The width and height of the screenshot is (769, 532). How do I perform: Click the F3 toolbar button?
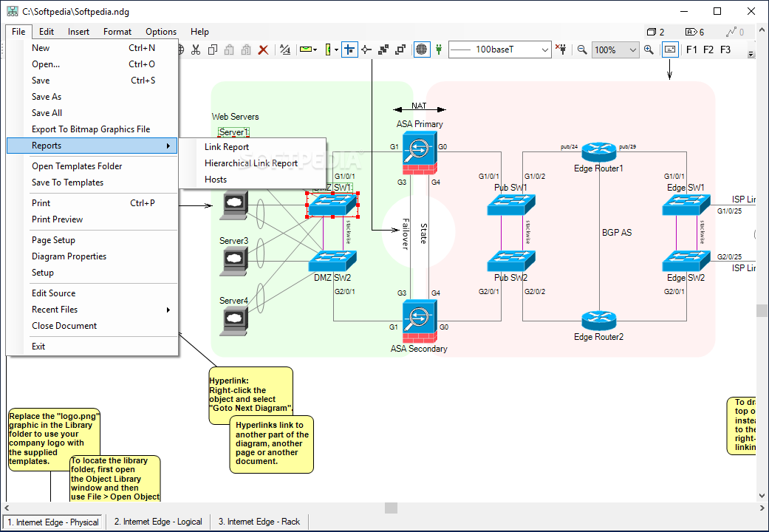tap(725, 50)
